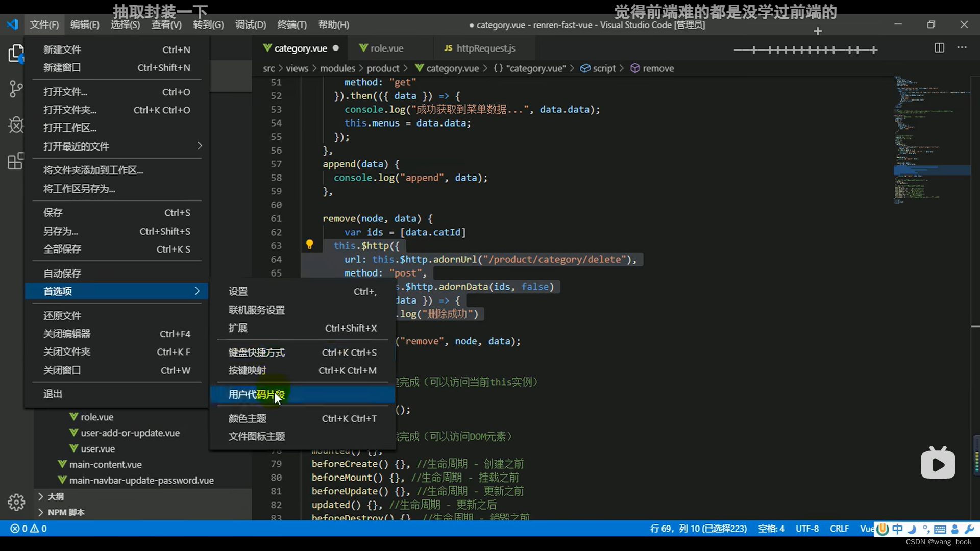Viewport: 980px width, 551px height.
Task: Choose 颜色主题 menu entry
Action: coord(248,418)
